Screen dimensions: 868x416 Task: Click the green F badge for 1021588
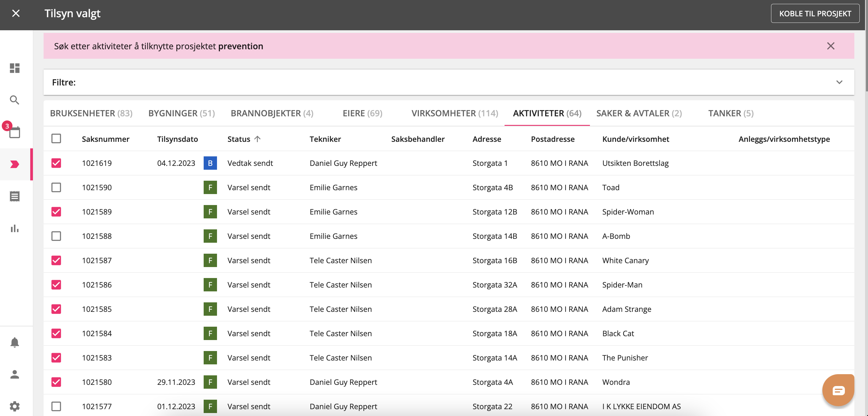point(210,236)
